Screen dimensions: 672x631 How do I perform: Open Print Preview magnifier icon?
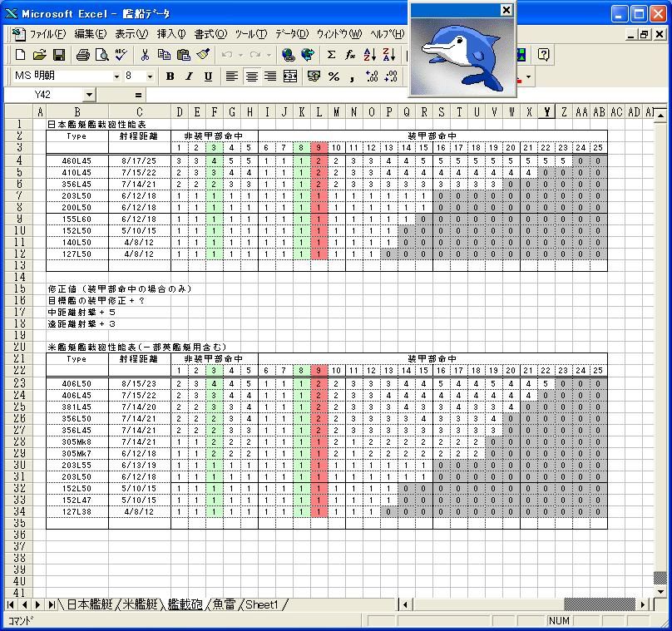tap(102, 55)
